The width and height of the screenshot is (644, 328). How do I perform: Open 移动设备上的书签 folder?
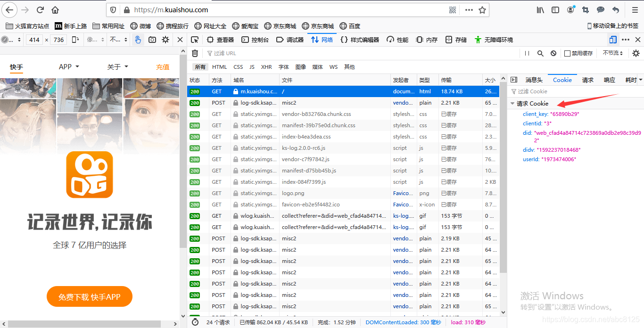coord(612,26)
